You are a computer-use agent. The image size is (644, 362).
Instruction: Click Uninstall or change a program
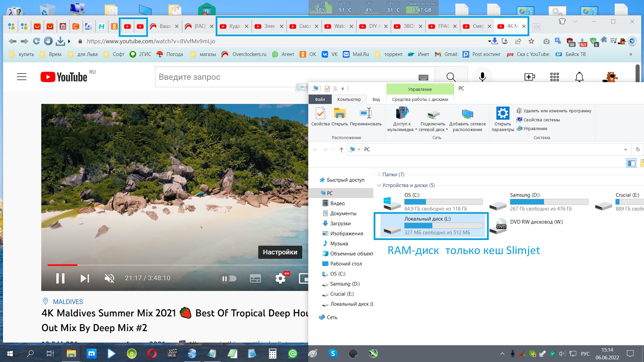[x=557, y=111]
